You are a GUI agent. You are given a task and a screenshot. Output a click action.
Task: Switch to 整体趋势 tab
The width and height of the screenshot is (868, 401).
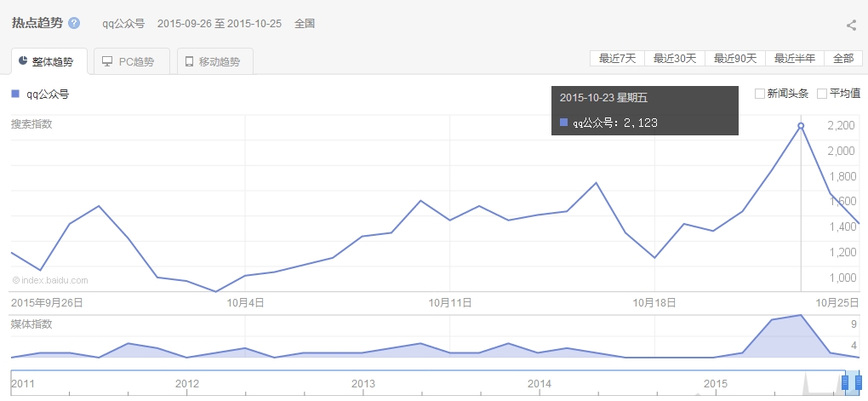tap(49, 61)
